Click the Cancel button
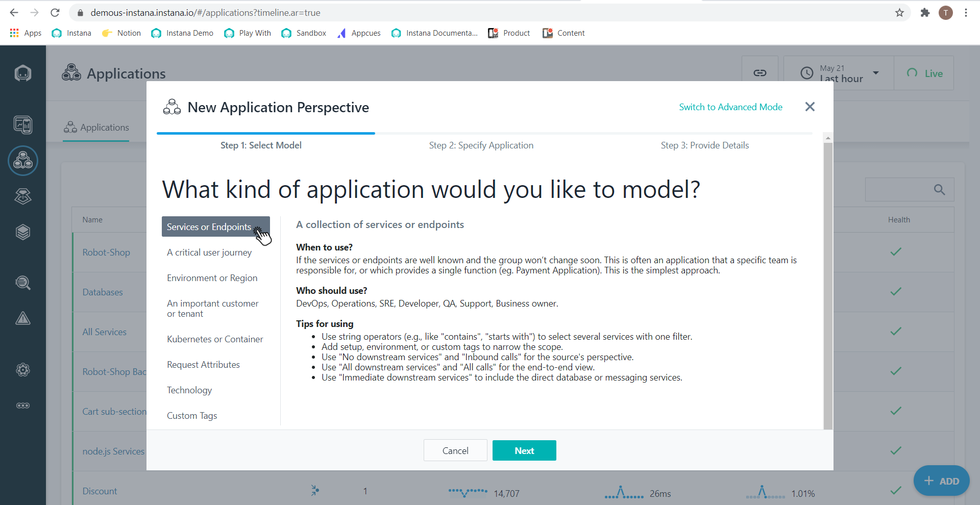Viewport: 980px width, 505px height. click(455, 450)
